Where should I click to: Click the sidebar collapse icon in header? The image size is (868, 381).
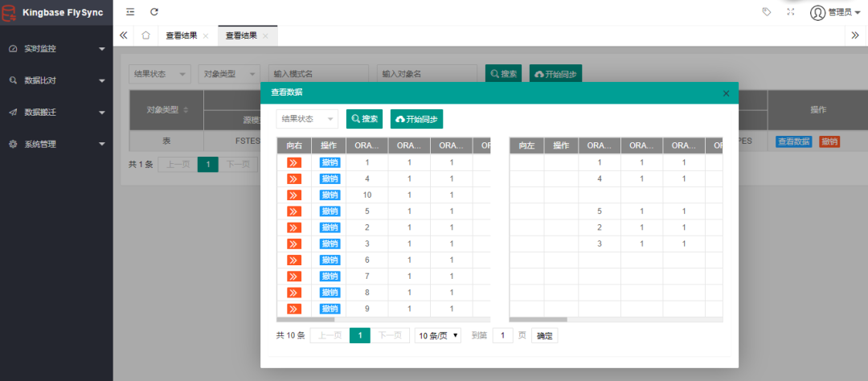tap(130, 12)
